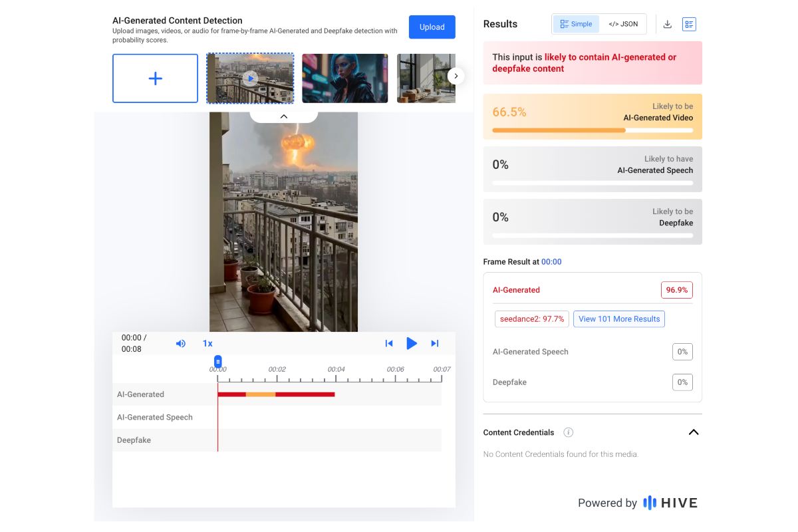The width and height of the screenshot is (798, 532).
Task: Switch to Simple results view
Action: coord(576,24)
